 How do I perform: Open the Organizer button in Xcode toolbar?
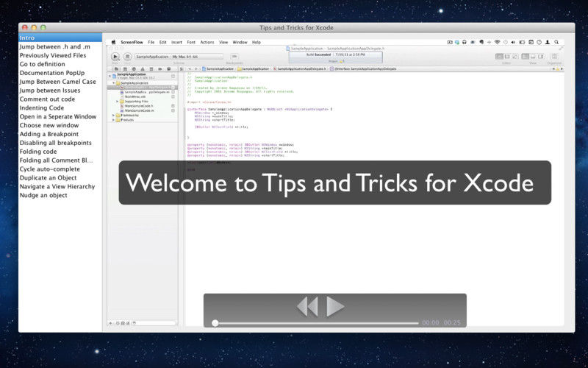pos(554,57)
